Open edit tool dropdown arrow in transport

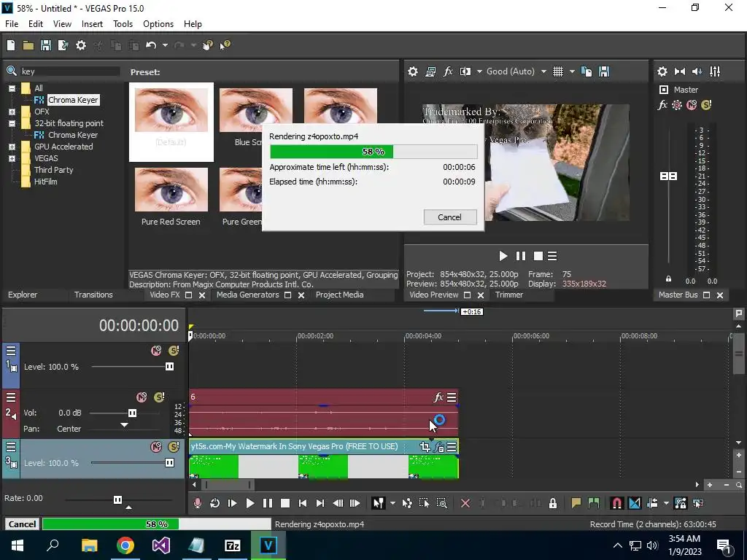click(392, 503)
